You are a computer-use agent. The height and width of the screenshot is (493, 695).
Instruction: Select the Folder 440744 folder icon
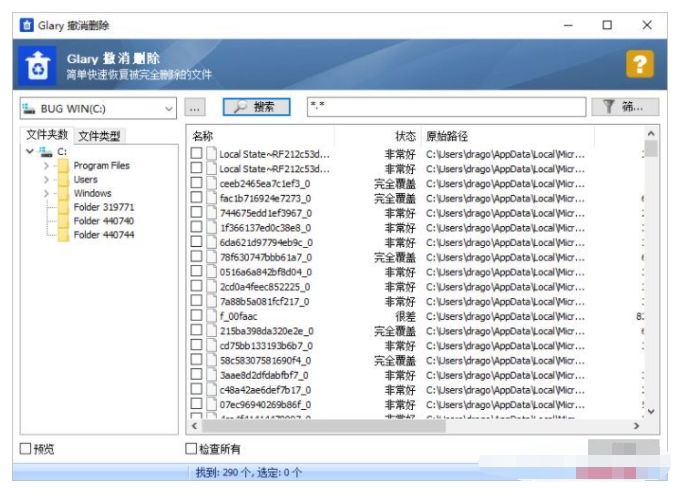point(62,235)
